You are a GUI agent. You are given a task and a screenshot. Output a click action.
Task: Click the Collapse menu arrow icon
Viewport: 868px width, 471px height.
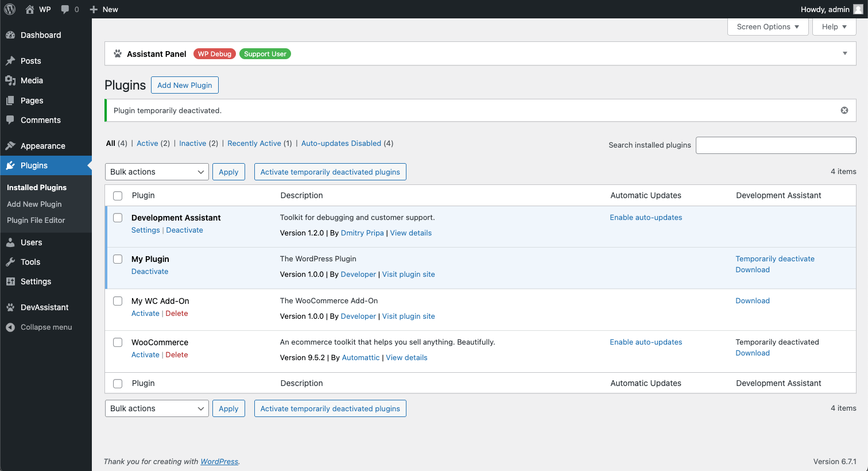(x=10, y=327)
